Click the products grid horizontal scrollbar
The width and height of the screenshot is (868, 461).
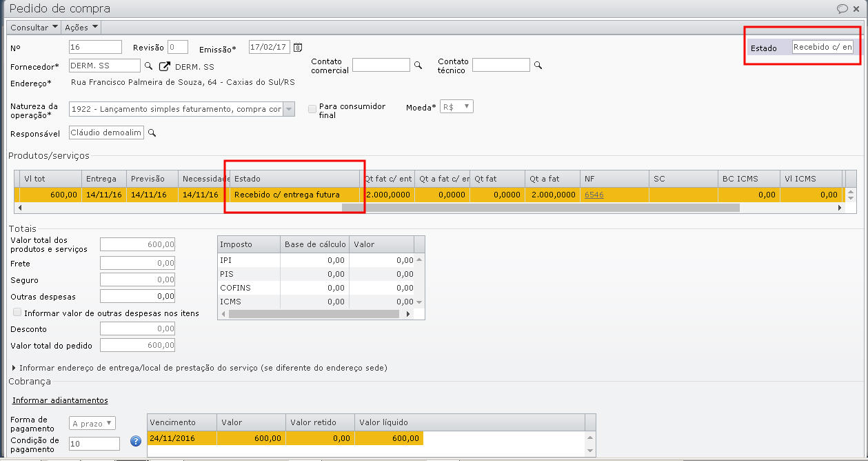pos(541,207)
